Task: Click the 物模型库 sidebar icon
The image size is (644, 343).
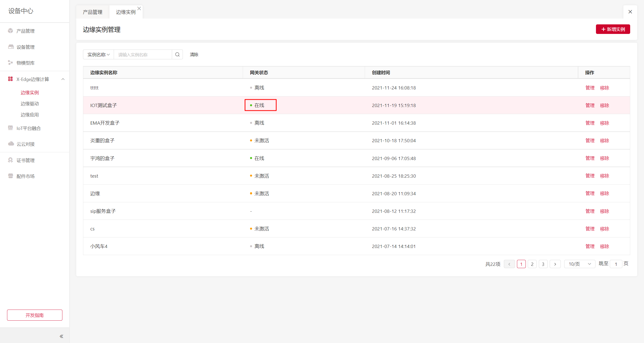Action: tap(10, 63)
